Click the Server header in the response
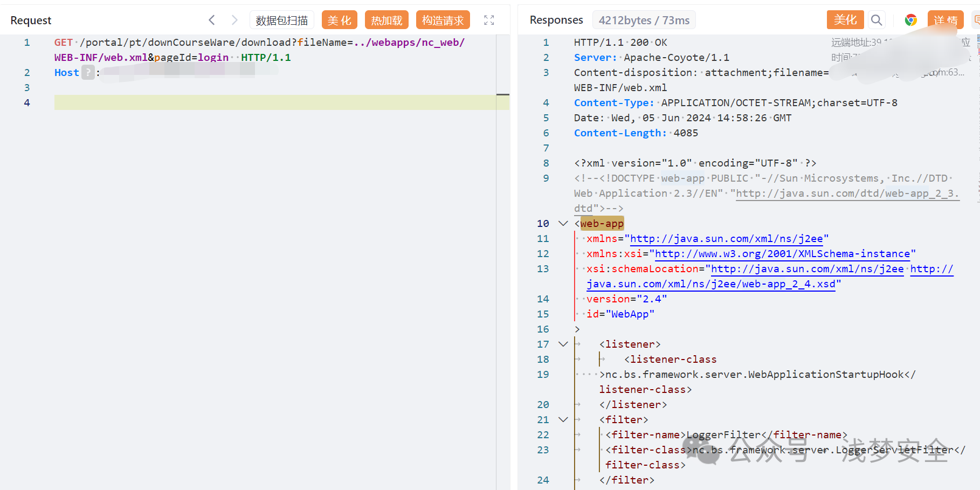The width and height of the screenshot is (980, 490). pyautogui.click(x=652, y=57)
